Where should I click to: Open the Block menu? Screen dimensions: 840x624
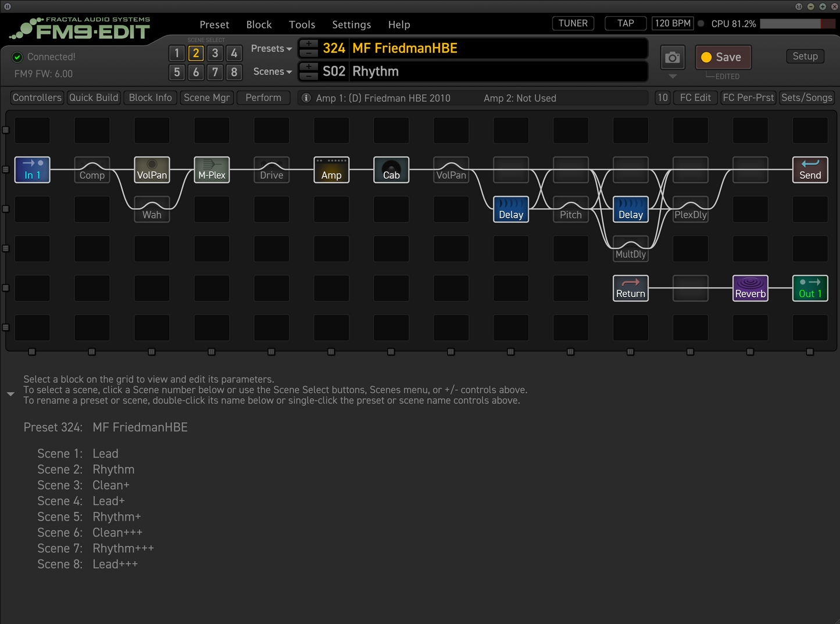pos(259,24)
